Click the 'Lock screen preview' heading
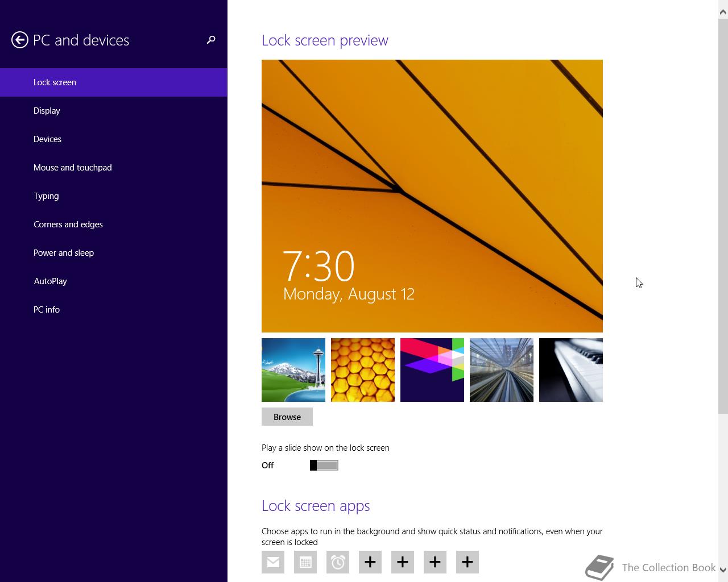The width and height of the screenshot is (728, 582). pyautogui.click(x=325, y=40)
